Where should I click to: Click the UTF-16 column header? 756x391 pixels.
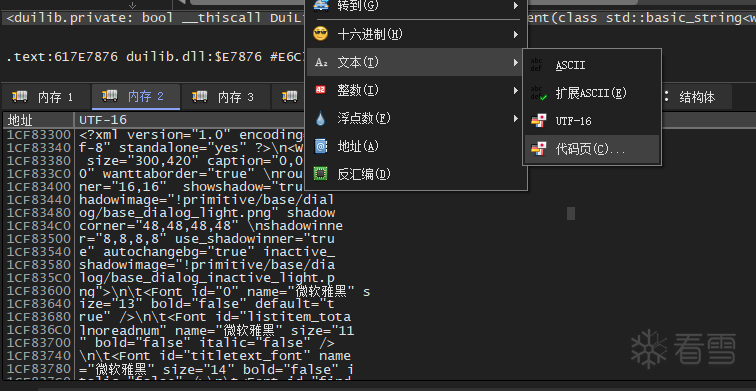(x=190, y=120)
